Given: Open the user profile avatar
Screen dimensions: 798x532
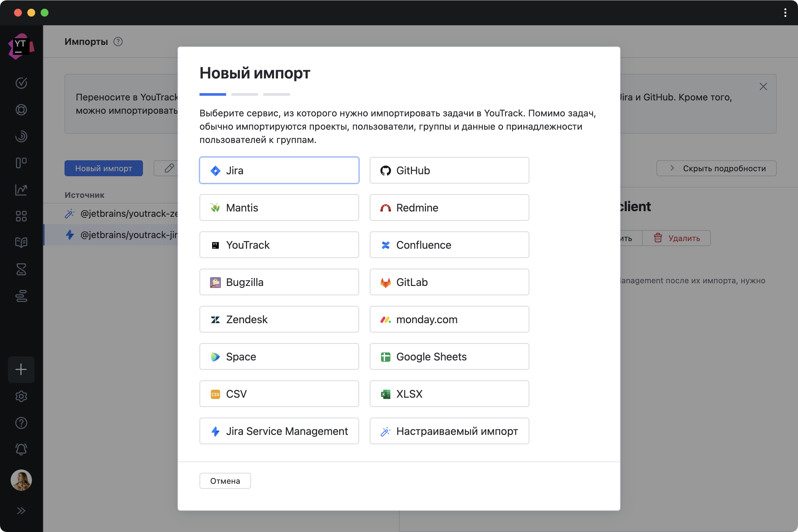Looking at the screenshot, I should 21,480.
